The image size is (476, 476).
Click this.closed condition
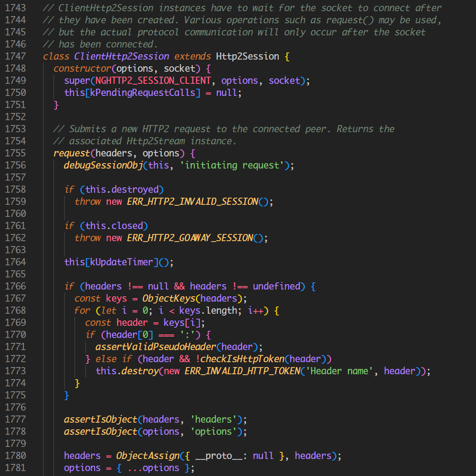pos(114,226)
